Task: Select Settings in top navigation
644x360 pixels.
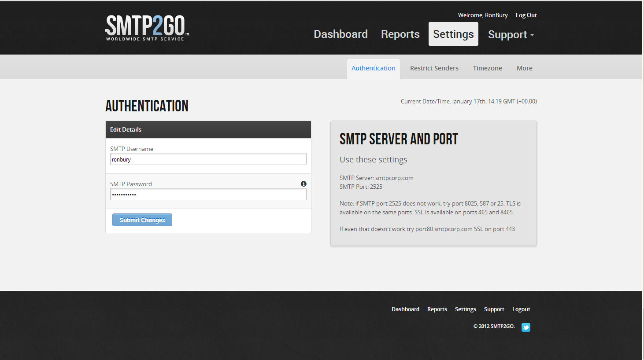Action: (453, 34)
